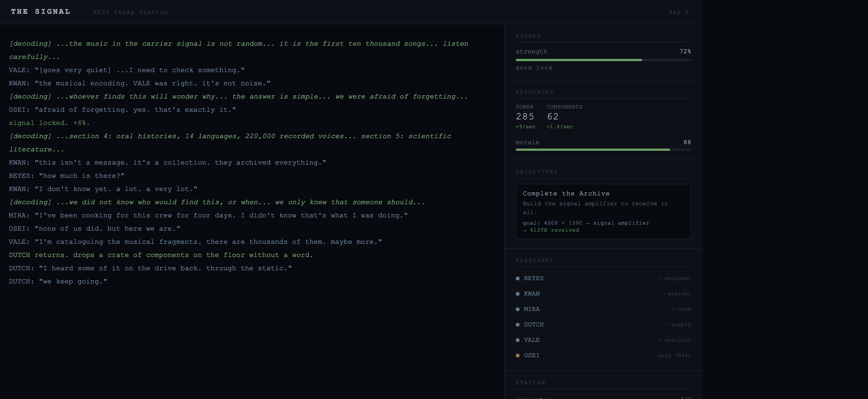Click the day 6 indicator
This screenshot has width=868, height=399.
click(x=679, y=12)
